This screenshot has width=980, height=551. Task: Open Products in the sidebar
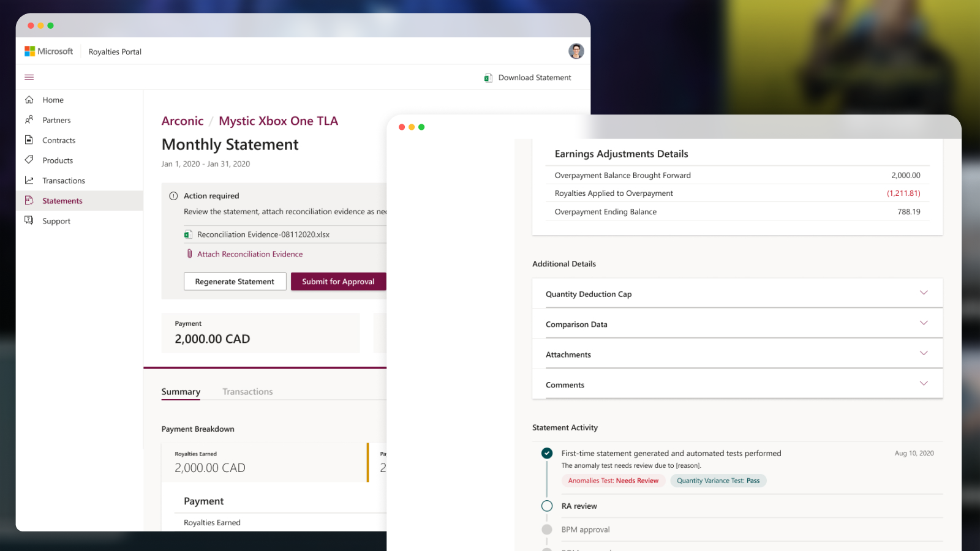(x=80, y=160)
